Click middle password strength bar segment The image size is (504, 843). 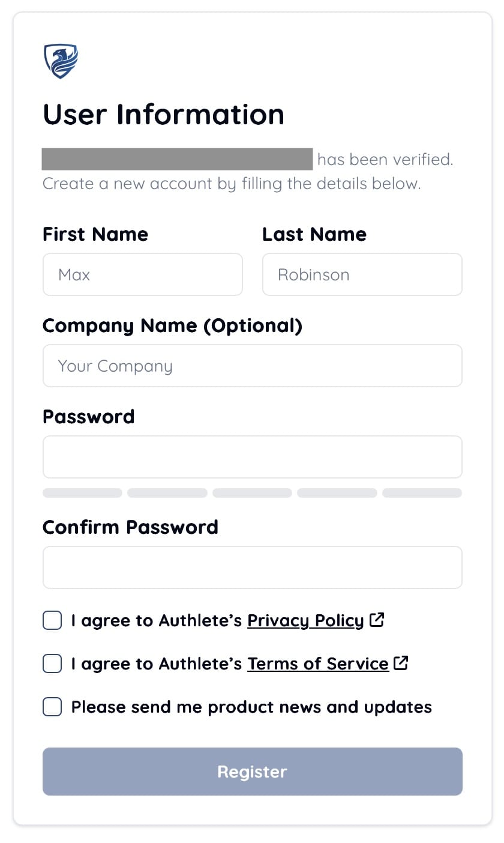click(x=252, y=493)
